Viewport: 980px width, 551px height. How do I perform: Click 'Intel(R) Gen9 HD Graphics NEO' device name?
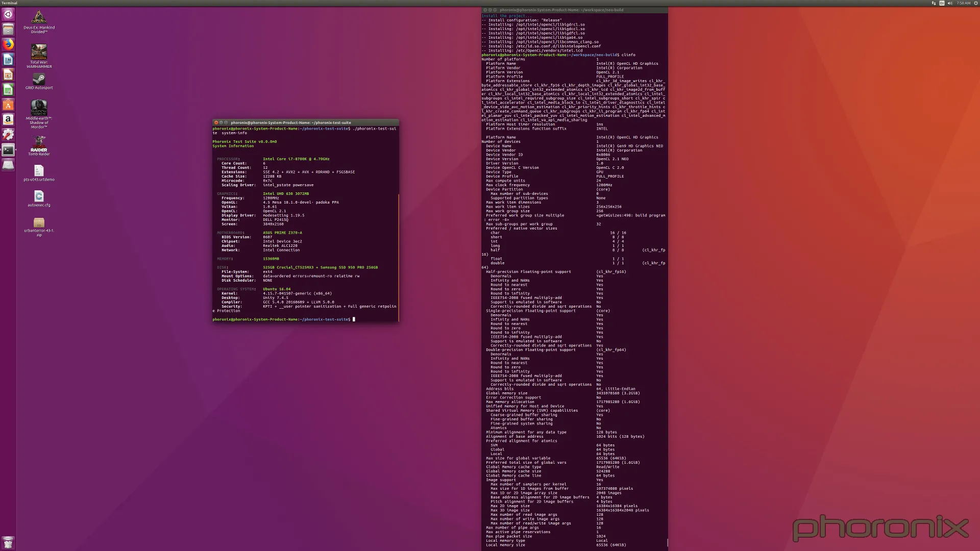click(x=630, y=146)
